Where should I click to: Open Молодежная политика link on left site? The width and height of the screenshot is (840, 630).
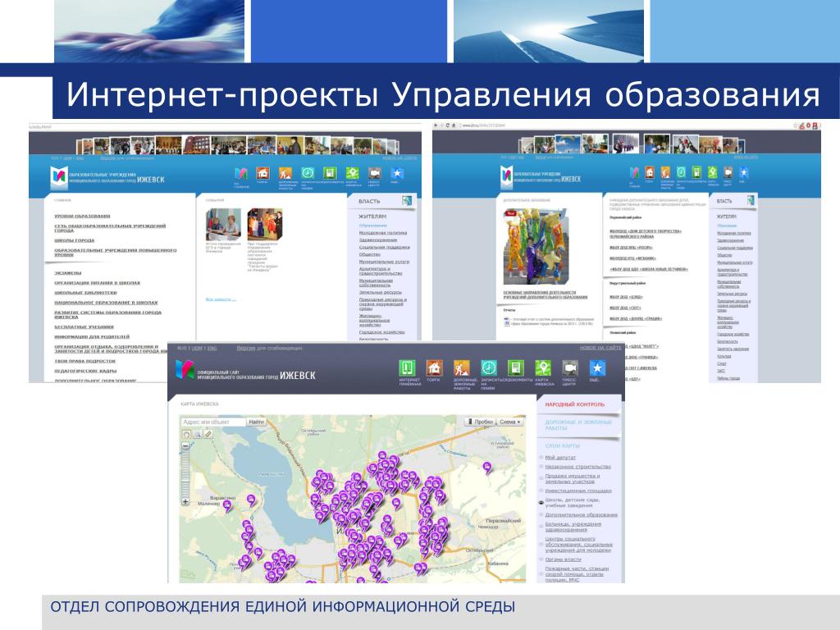pyautogui.click(x=382, y=233)
